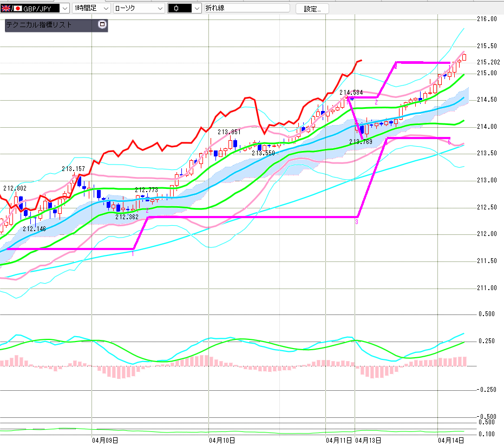Select the magenta wave marker number 3
The image size is (504, 446).
(x=357, y=221)
